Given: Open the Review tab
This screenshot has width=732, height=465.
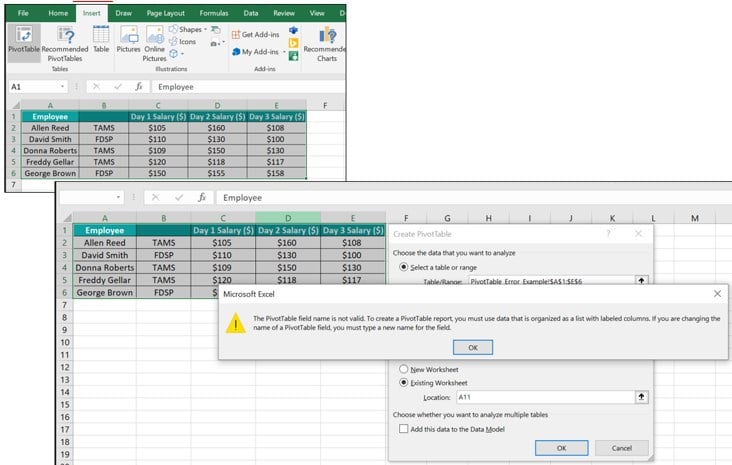Looking at the screenshot, I should [284, 13].
